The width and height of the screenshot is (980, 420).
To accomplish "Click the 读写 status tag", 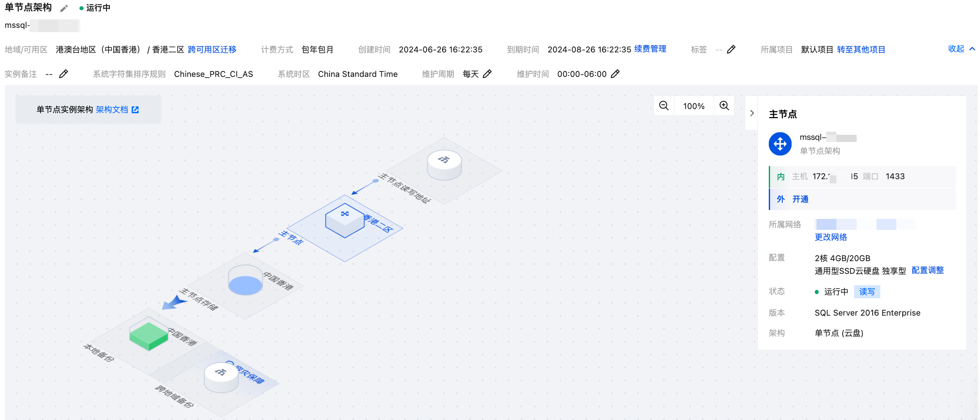I will coord(867,292).
